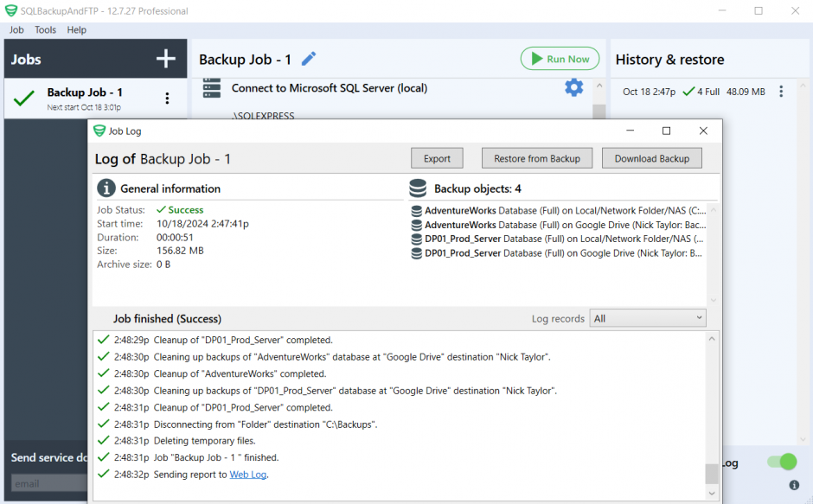Click the info icon below the toggle switch
Viewport: 813px width, 504px height.
pyautogui.click(x=794, y=485)
